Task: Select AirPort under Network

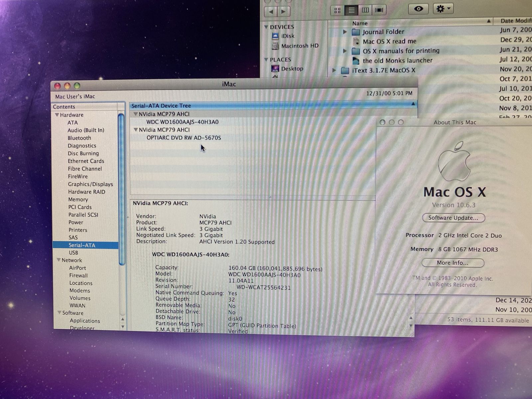Action: point(77,268)
